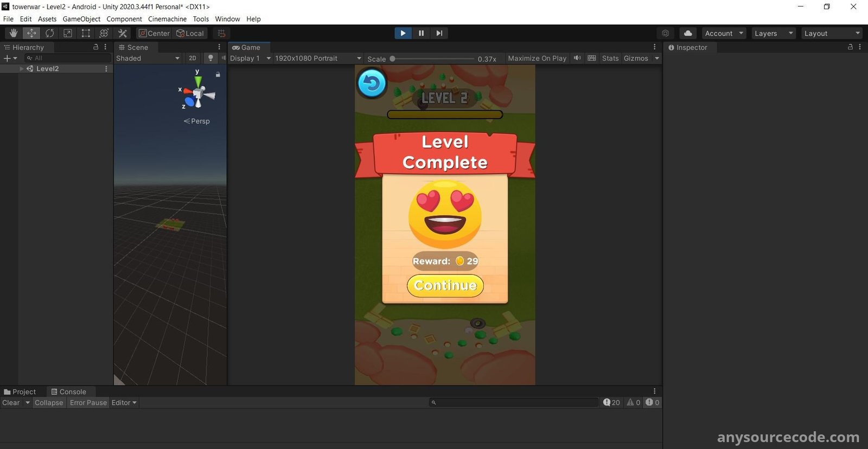Image resolution: width=868 pixels, height=449 pixels.
Task: Click the Pause playback button
Action: click(x=421, y=33)
